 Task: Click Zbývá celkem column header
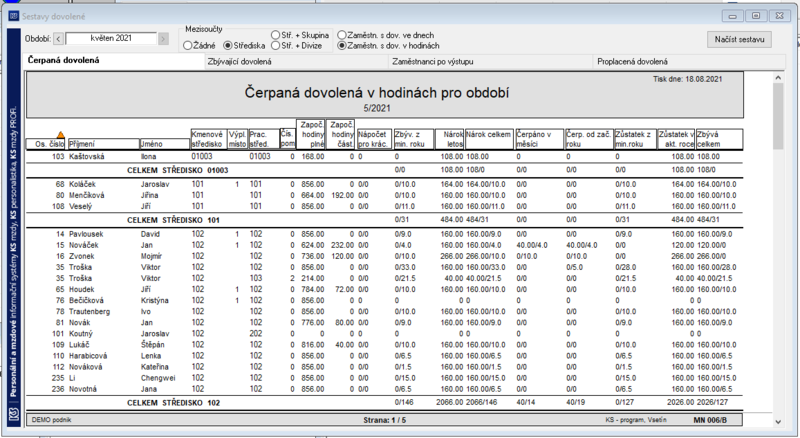click(719, 139)
